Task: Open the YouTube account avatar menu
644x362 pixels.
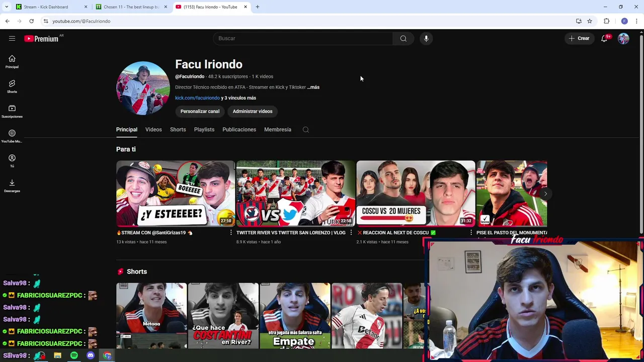Action: [x=623, y=38]
